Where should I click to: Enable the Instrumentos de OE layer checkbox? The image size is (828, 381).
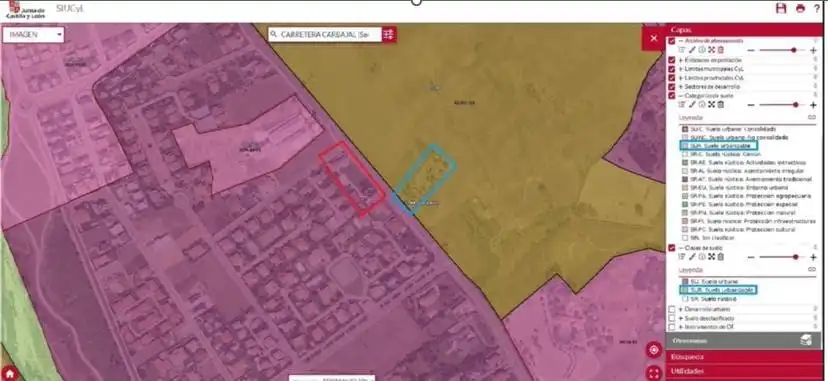(672, 327)
